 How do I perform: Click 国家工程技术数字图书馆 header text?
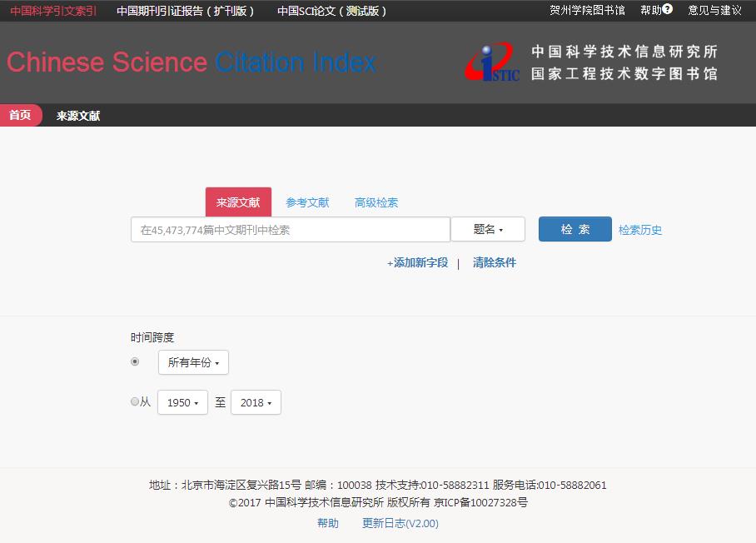[x=624, y=74]
